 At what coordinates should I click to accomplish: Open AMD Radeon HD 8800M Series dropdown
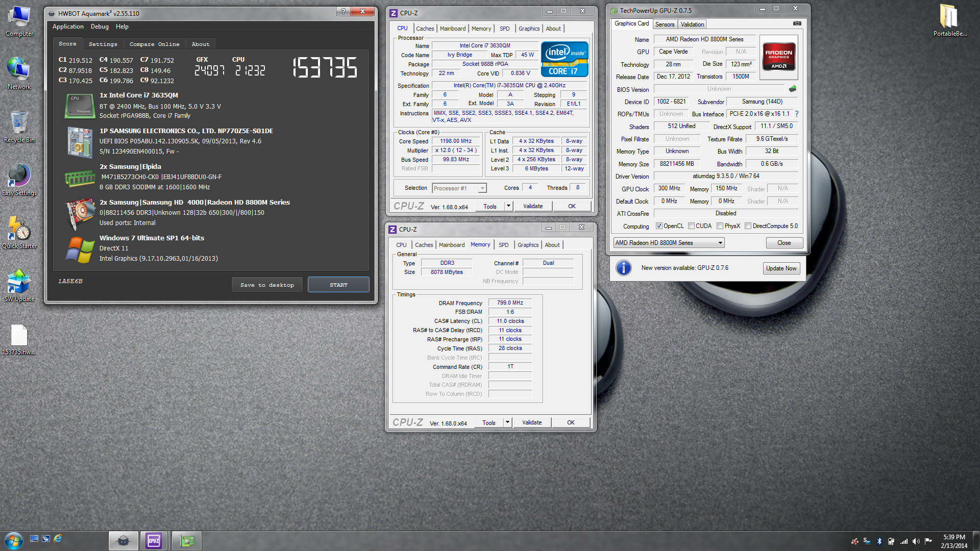[x=669, y=243]
